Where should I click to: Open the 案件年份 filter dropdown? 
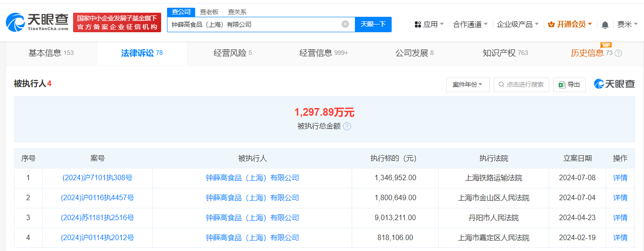click(467, 84)
